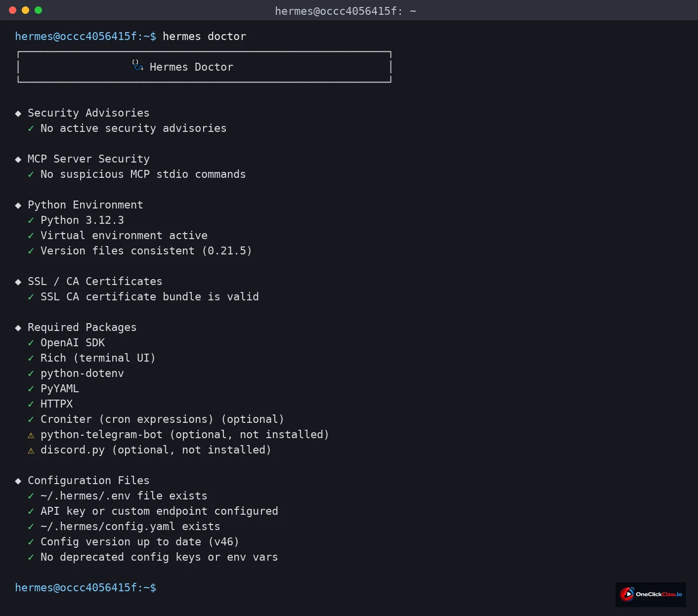
Task: Click the checkmark beside HTTPX
Action: coord(31,404)
